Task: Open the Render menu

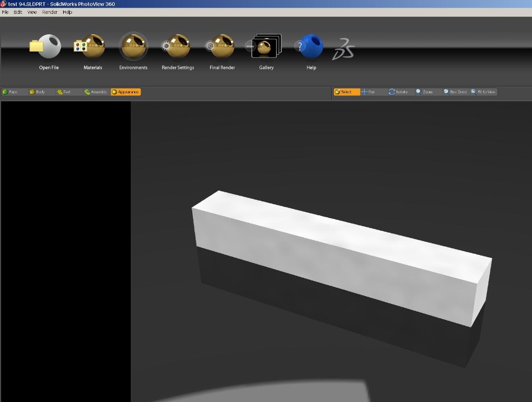Action: point(49,12)
